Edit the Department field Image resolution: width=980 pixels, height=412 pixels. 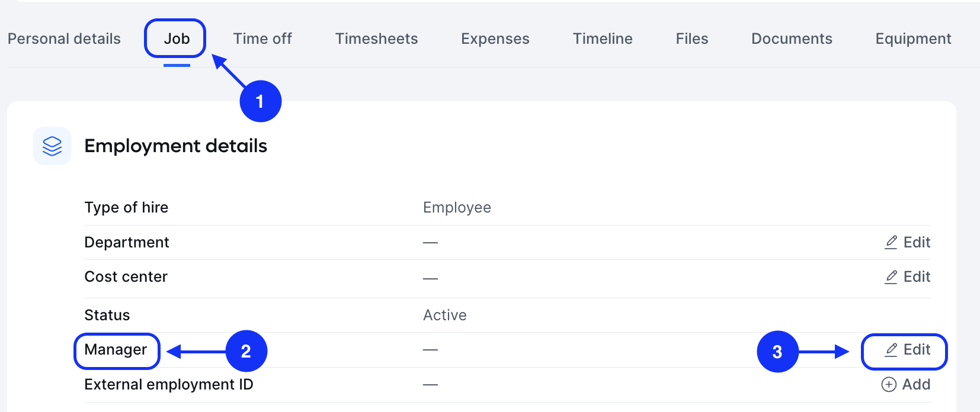pyautogui.click(x=908, y=242)
